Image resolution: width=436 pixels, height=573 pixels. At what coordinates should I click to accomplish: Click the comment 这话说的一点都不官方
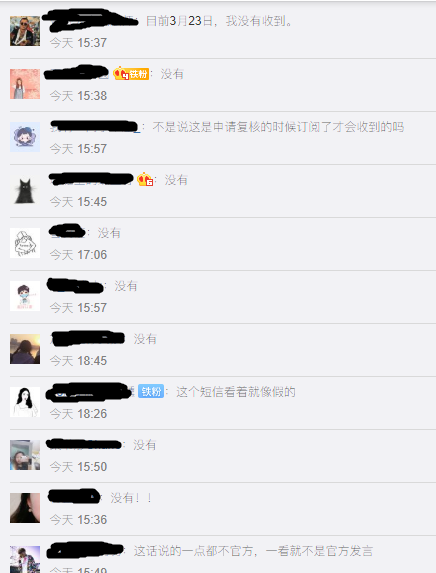[x=253, y=551]
